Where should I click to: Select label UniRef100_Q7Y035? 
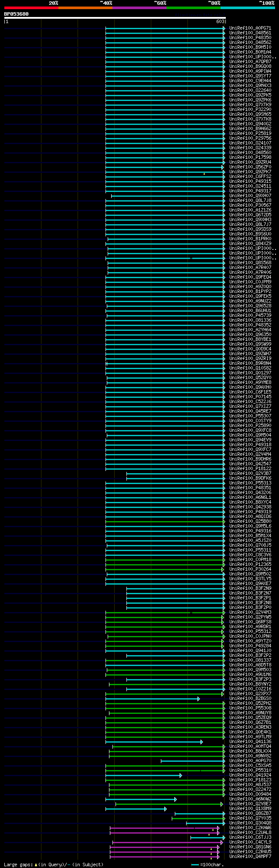(250, 818)
